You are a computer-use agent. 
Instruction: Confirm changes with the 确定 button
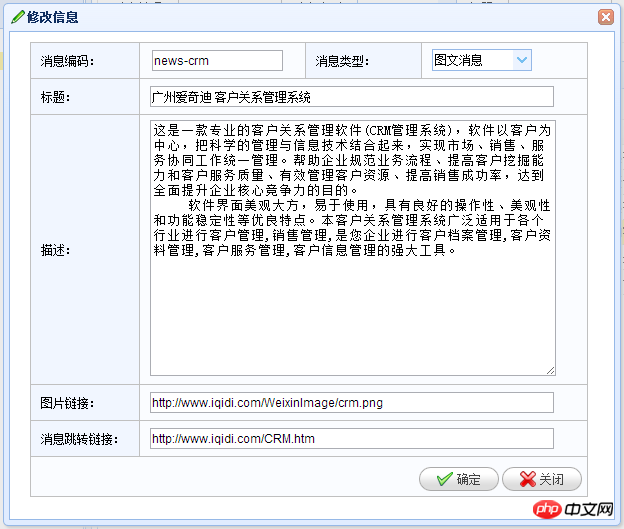click(458, 479)
